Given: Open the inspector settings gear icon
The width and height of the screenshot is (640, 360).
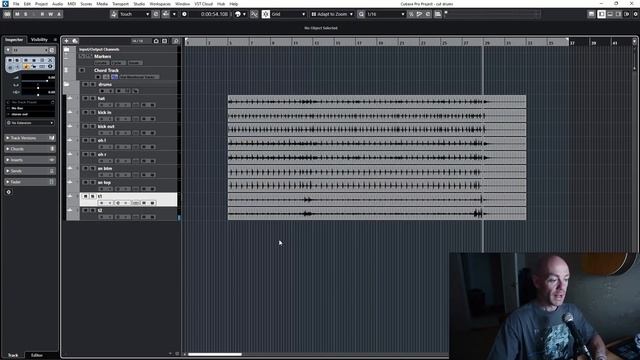Looking at the screenshot, I should point(9,192).
